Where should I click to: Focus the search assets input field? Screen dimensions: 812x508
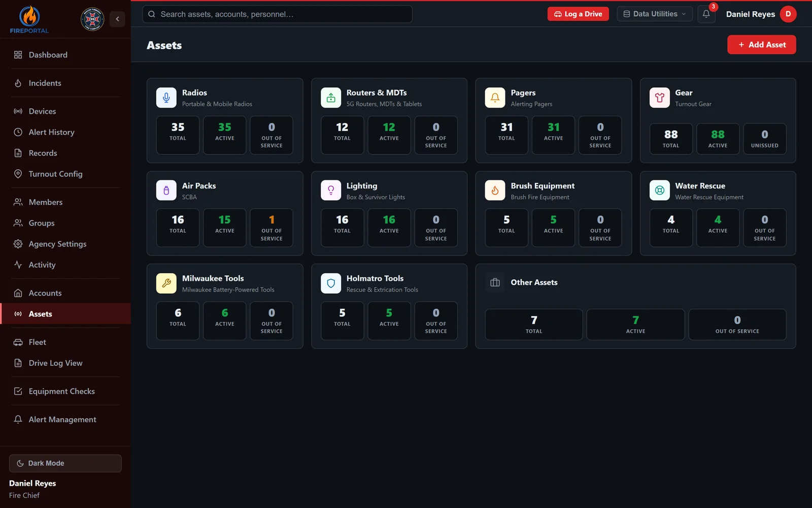(x=277, y=14)
